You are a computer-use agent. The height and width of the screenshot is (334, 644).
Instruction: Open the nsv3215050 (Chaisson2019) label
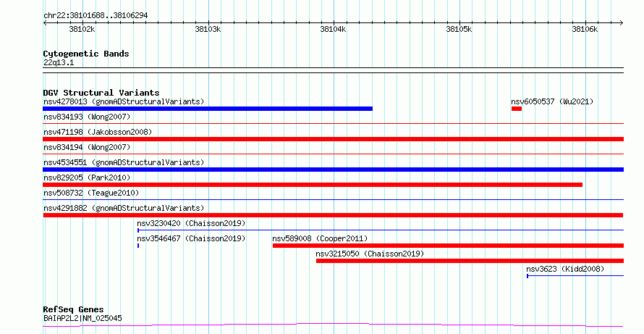370,254
